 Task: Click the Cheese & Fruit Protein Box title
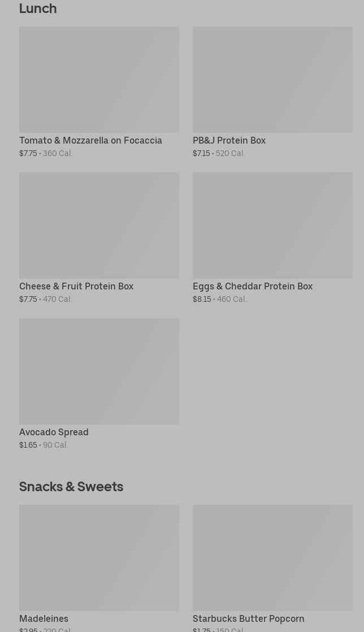[x=76, y=286]
